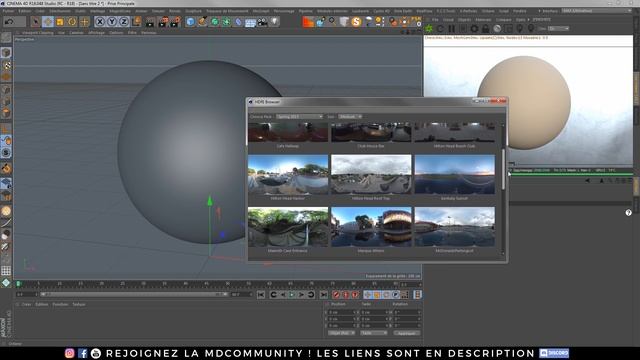Viewport: 640px width, 360px height.
Task: Render the active view clapperboard
Action: tap(150, 22)
